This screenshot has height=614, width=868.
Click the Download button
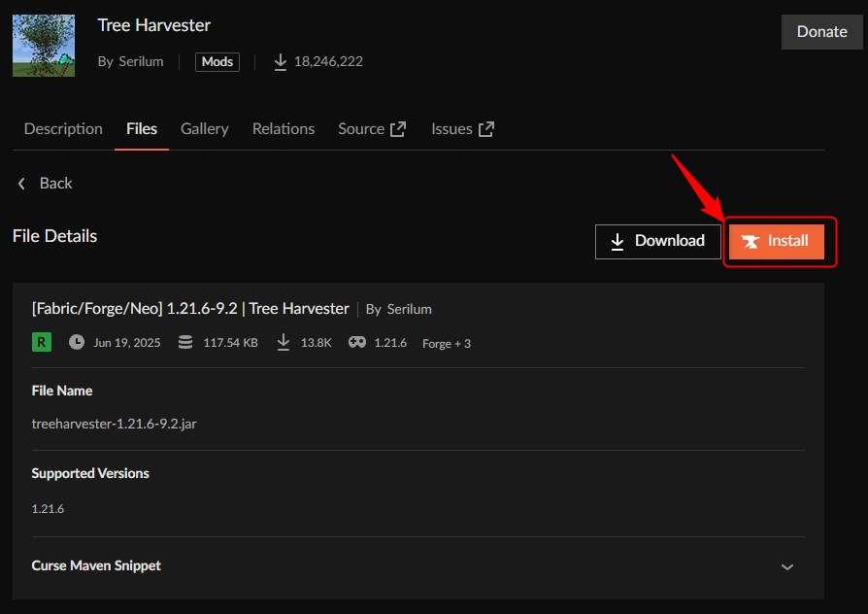coord(657,241)
